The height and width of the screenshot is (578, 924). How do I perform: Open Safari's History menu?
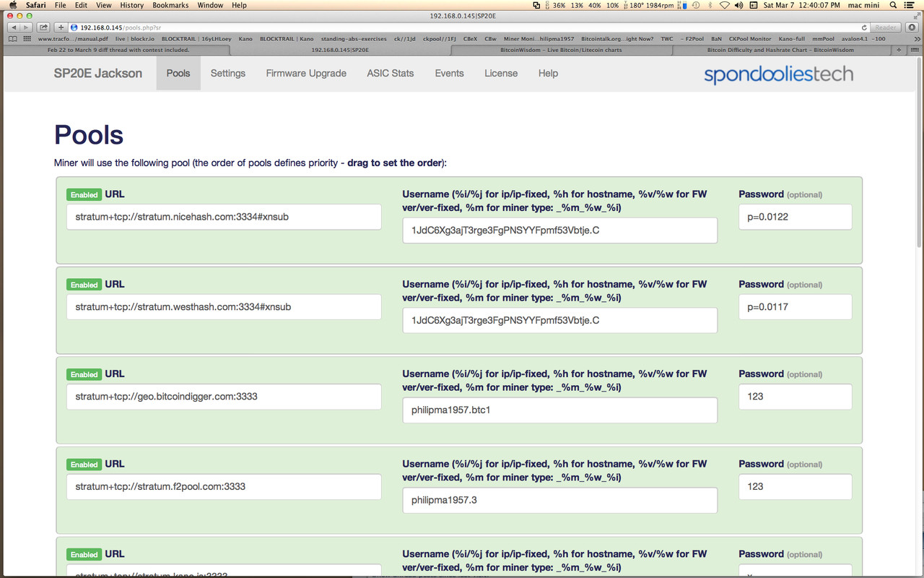tap(131, 5)
